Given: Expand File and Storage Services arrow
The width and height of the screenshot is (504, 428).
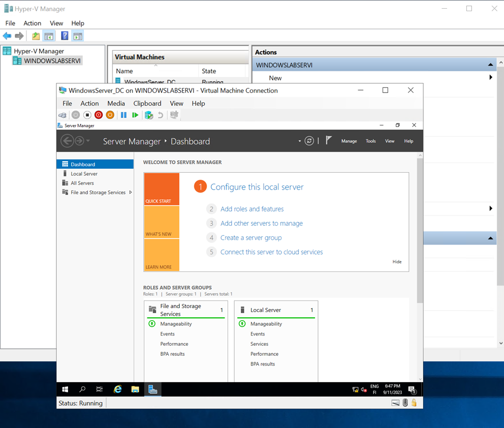Looking at the screenshot, I should tap(131, 193).
